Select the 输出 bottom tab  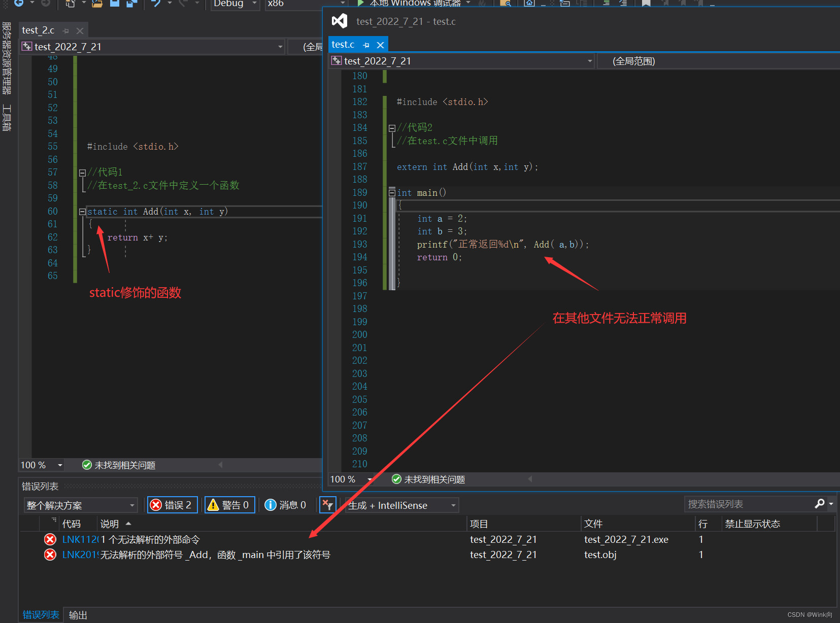pos(78,615)
